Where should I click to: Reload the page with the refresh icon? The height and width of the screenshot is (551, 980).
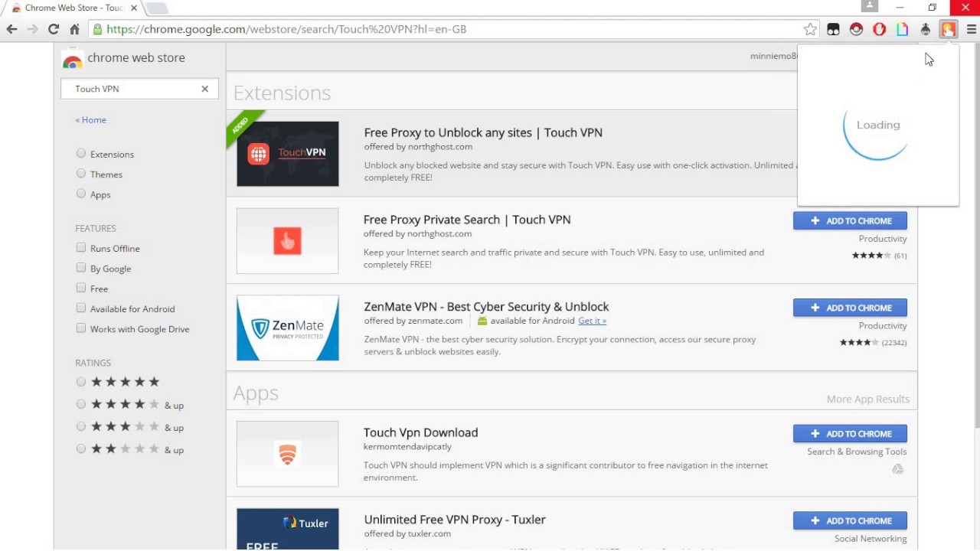coord(53,29)
